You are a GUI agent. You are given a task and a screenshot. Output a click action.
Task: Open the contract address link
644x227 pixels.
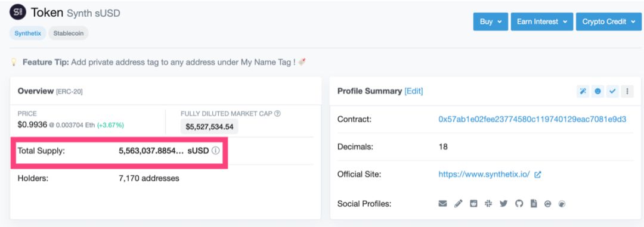pos(532,119)
